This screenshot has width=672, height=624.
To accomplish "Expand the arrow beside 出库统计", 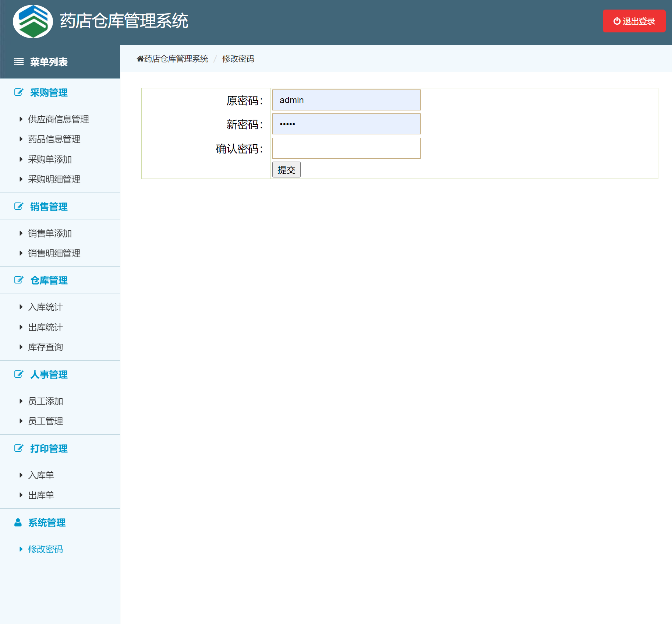I will tap(21, 327).
